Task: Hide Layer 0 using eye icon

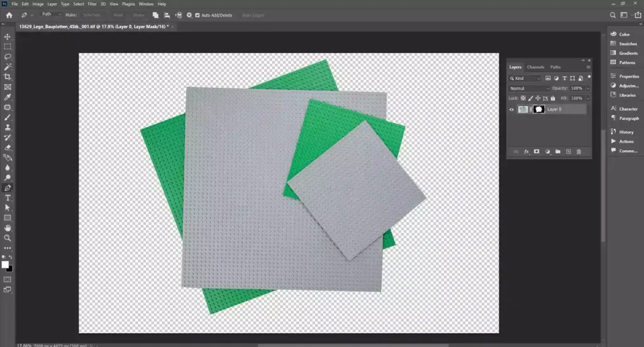Action: pyautogui.click(x=511, y=109)
